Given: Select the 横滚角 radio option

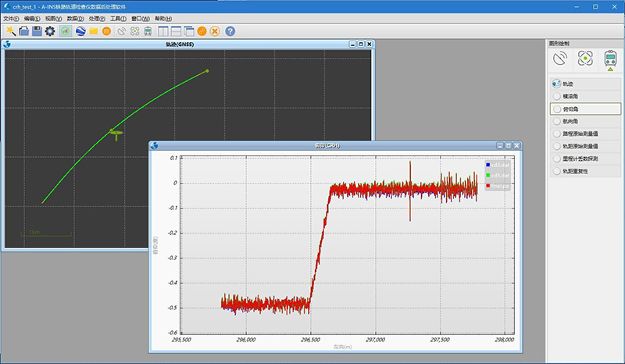Looking at the screenshot, I should click(557, 96).
